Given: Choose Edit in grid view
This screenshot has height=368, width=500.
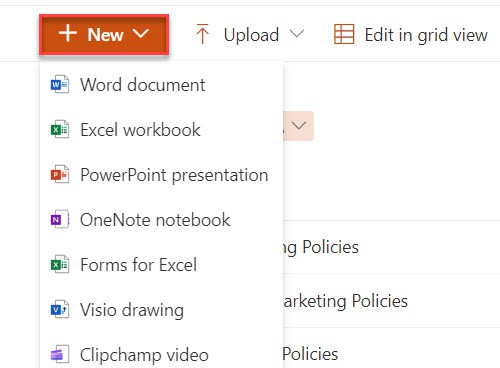Looking at the screenshot, I should pyautogui.click(x=426, y=35).
